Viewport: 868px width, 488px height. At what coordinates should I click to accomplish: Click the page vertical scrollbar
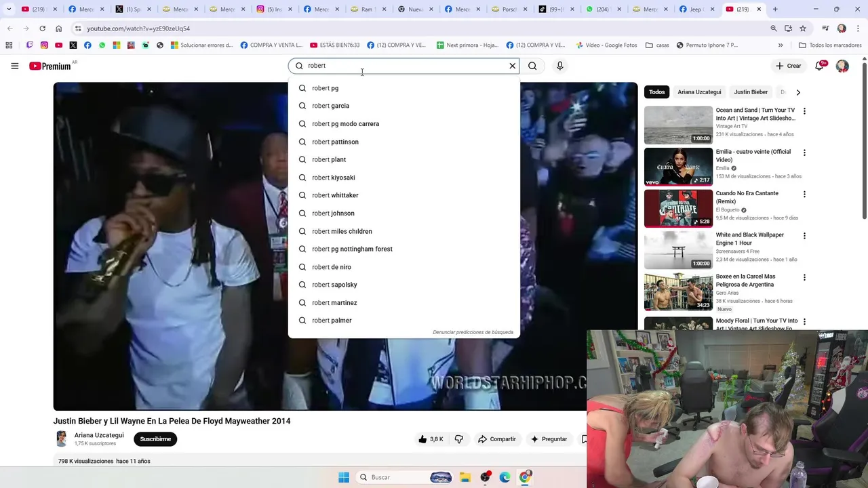(x=865, y=139)
